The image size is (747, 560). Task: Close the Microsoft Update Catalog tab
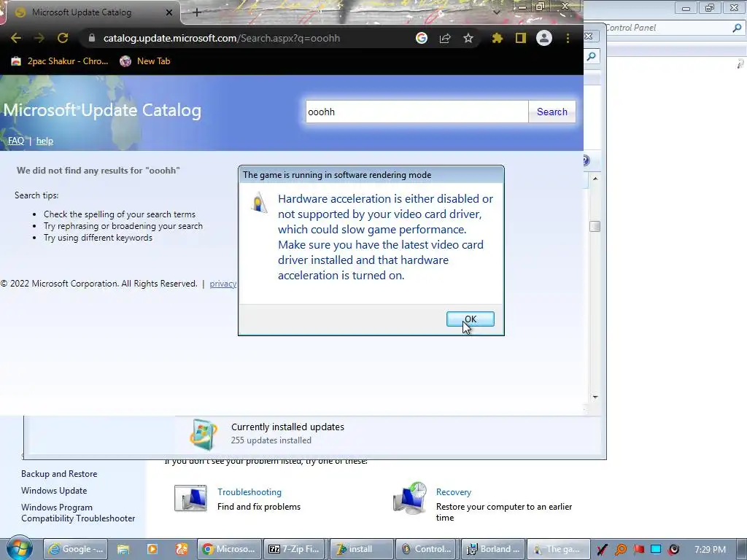[x=169, y=12]
